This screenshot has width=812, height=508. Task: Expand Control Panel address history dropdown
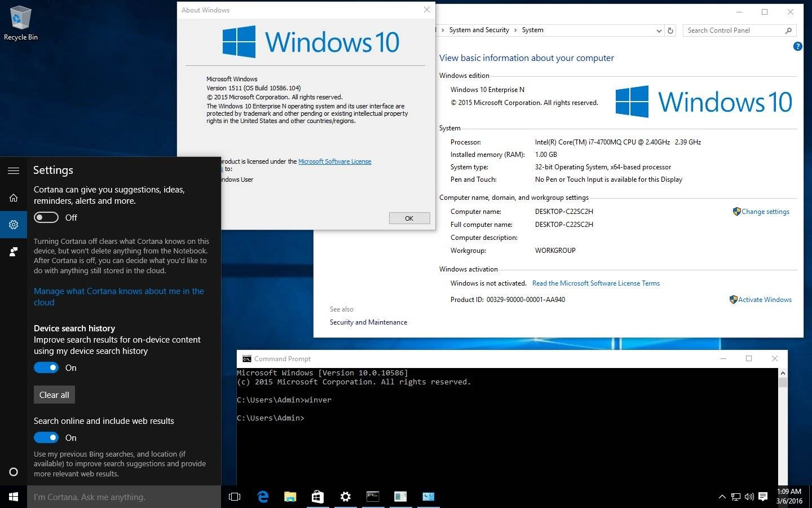click(659, 30)
